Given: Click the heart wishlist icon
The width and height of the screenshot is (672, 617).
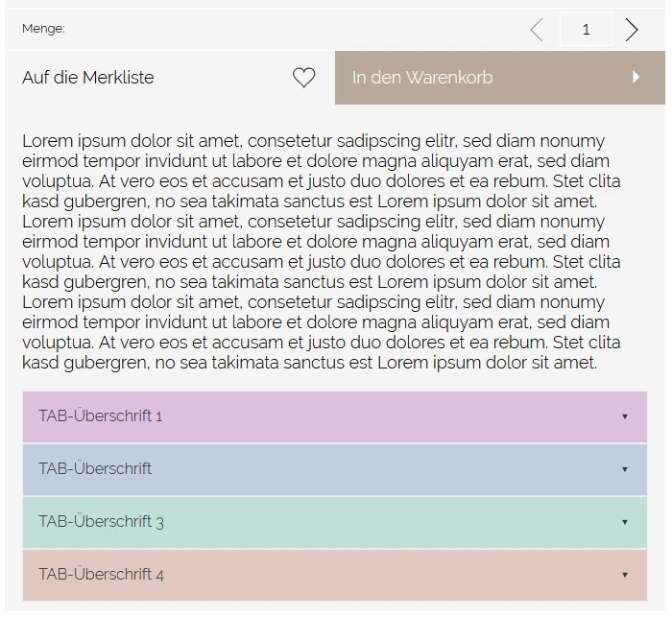Looking at the screenshot, I should 303,78.
